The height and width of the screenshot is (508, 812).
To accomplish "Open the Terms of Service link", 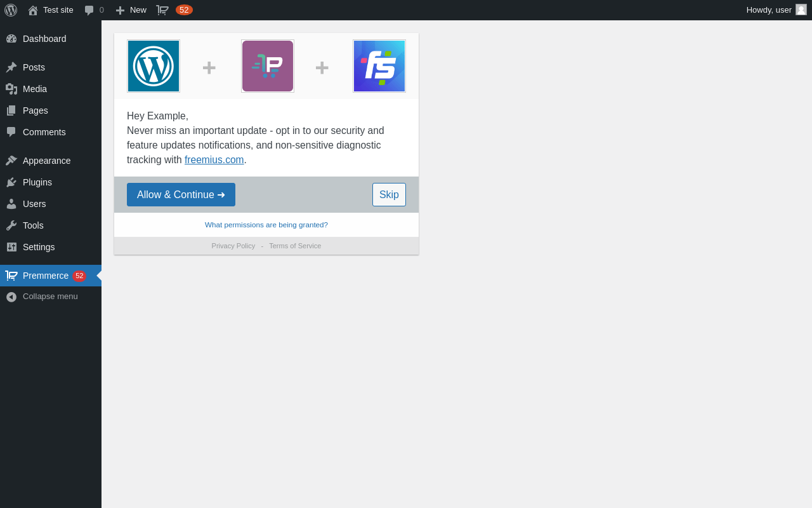I will coord(295,246).
